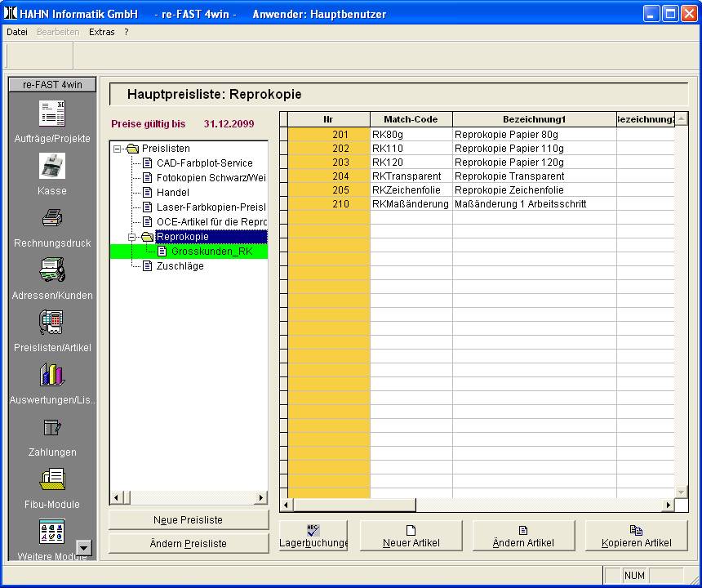Click the CAD-Farbplot-Service document icon
The height and width of the screenshot is (588, 702).
pyautogui.click(x=147, y=163)
